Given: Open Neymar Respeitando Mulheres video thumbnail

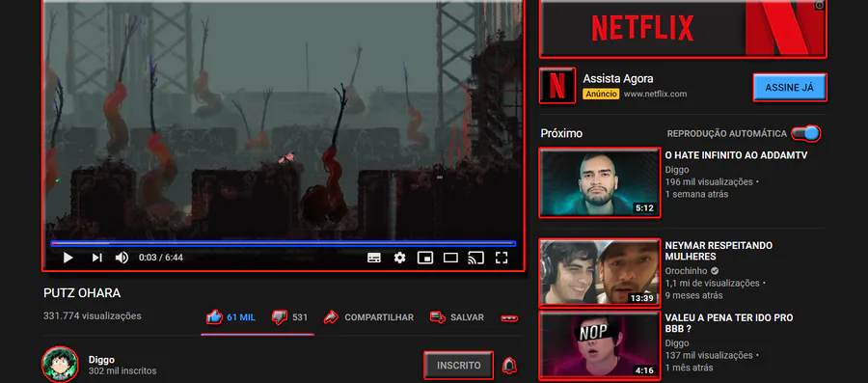Looking at the screenshot, I should (x=600, y=273).
